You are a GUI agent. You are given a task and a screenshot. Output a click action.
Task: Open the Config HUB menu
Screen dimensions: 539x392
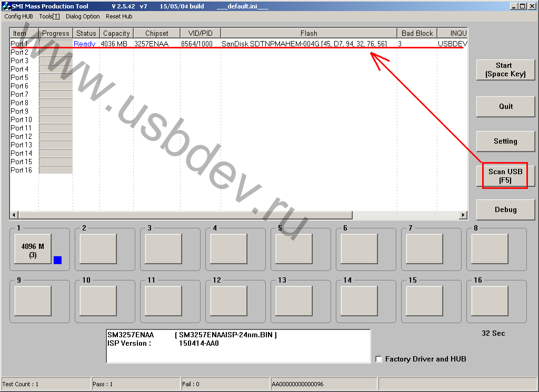pos(18,16)
